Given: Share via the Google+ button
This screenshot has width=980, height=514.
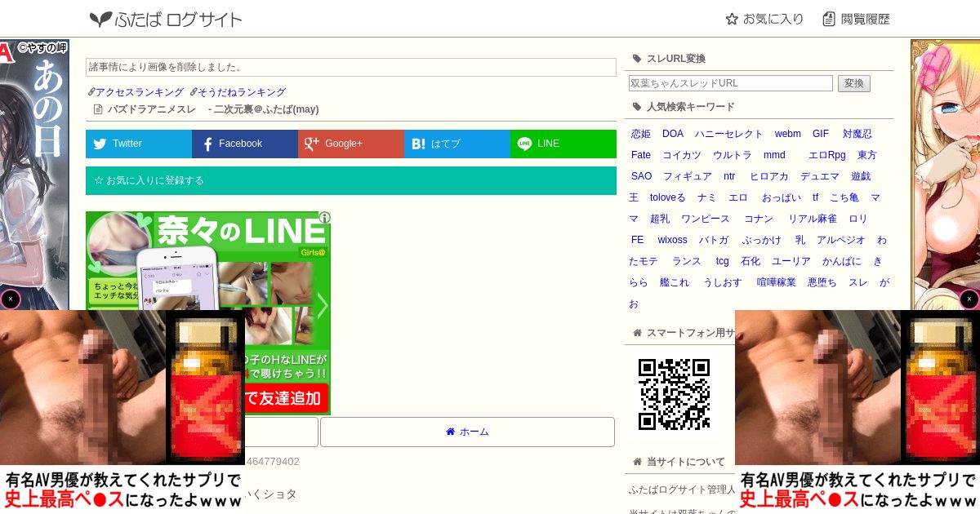Looking at the screenshot, I should (x=351, y=144).
